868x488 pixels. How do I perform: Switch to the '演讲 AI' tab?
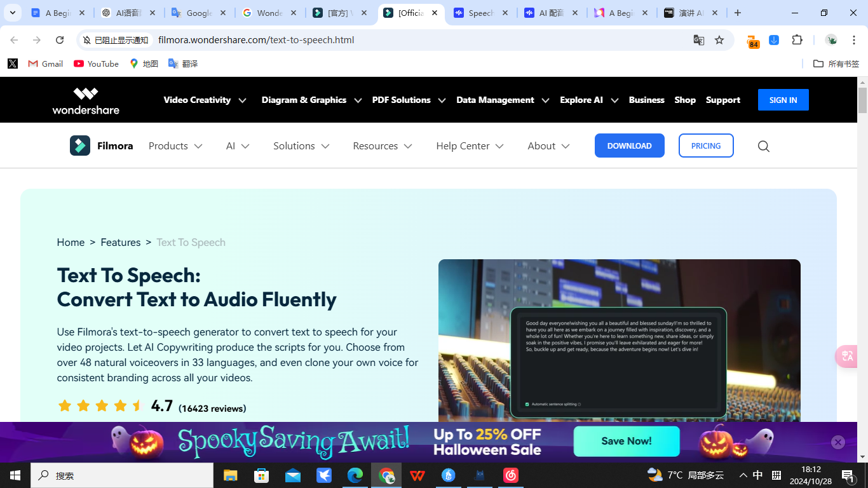click(x=692, y=13)
